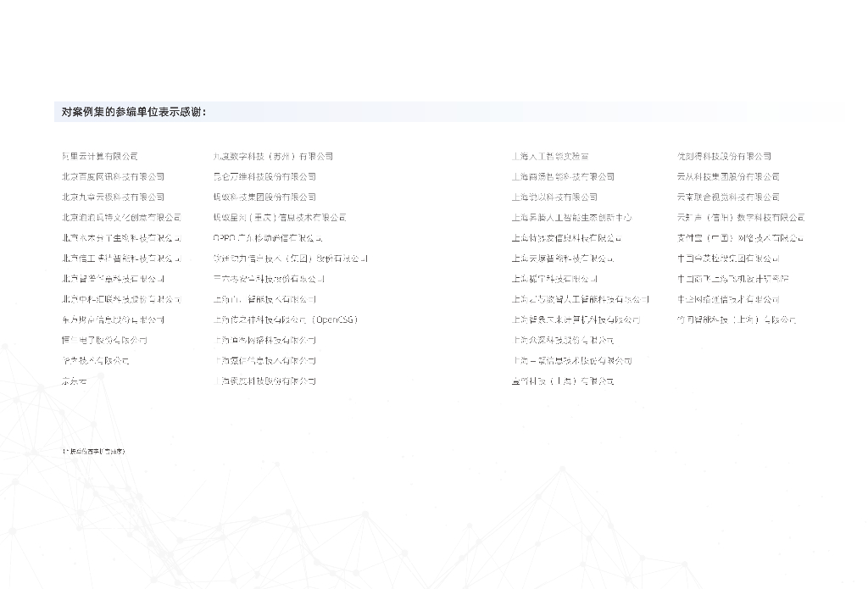The image size is (868, 589).
Task: Click the heading "对案例集的参编单位表示感谢："
Action: (x=133, y=112)
